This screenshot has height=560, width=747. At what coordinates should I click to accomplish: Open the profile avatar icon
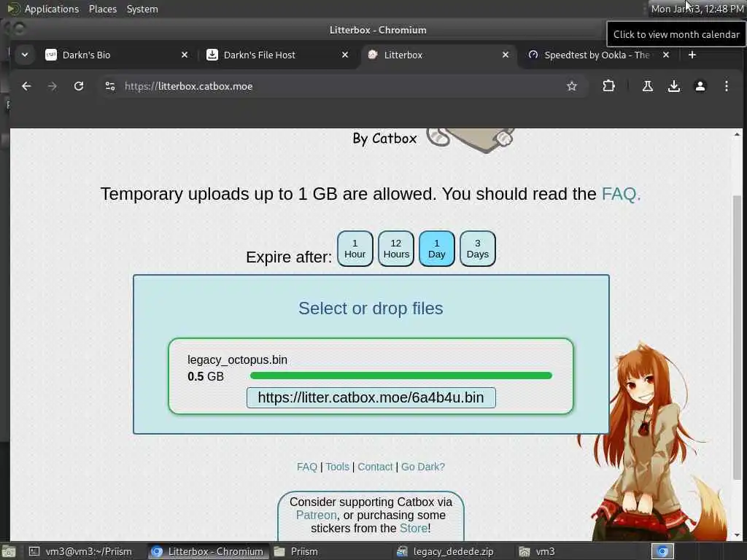700,86
